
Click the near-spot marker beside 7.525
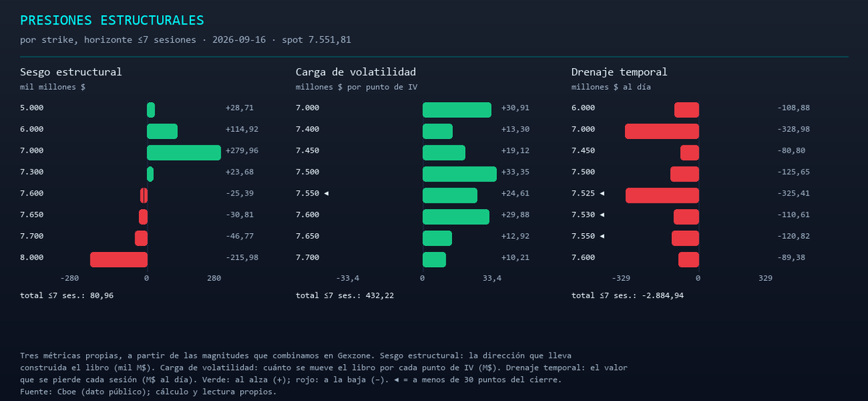602,194
